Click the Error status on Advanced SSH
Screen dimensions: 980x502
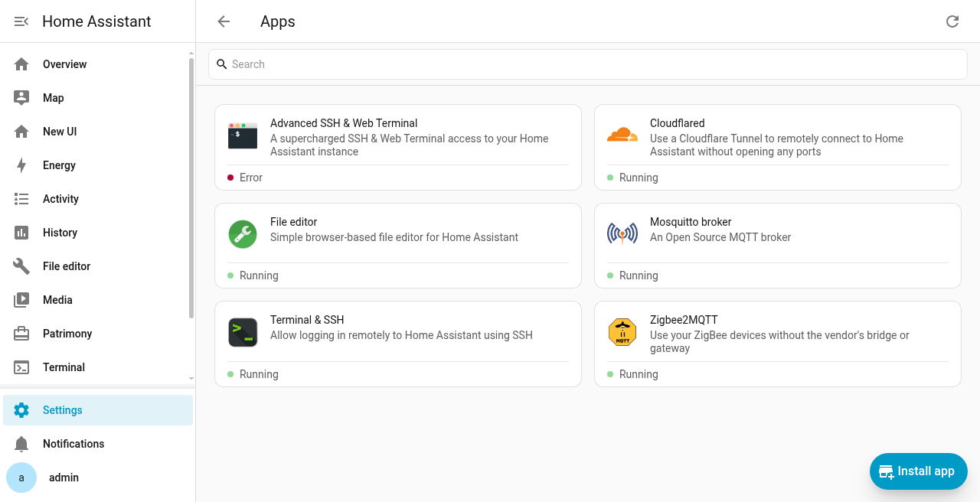tap(245, 178)
